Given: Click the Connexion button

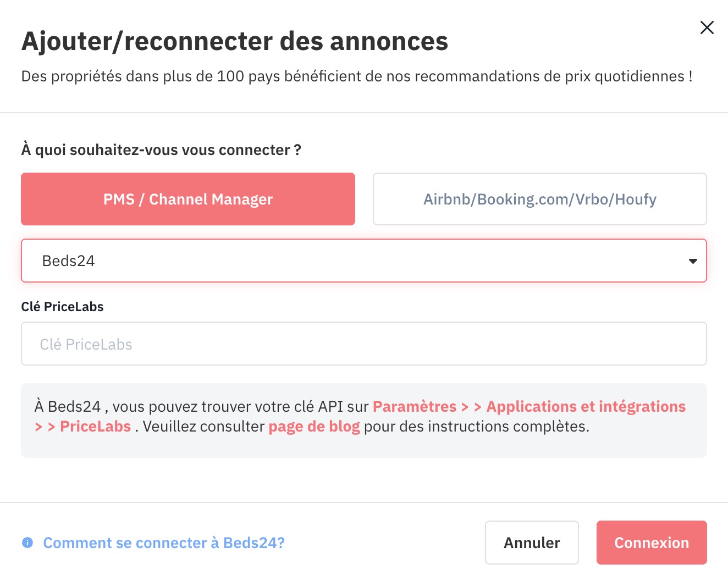Looking at the screenshot, I should (x=652, y=543).
